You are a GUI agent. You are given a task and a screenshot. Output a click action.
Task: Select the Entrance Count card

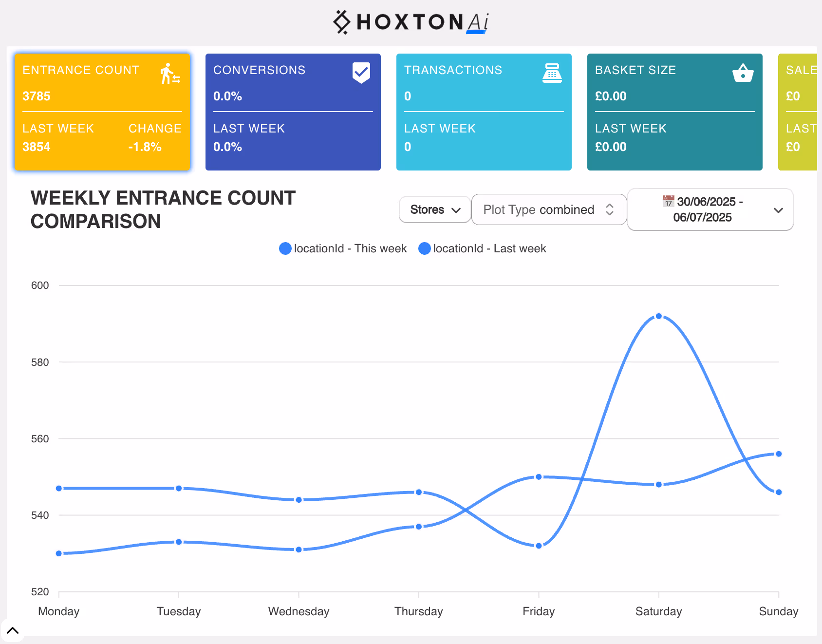click(101, 112)
